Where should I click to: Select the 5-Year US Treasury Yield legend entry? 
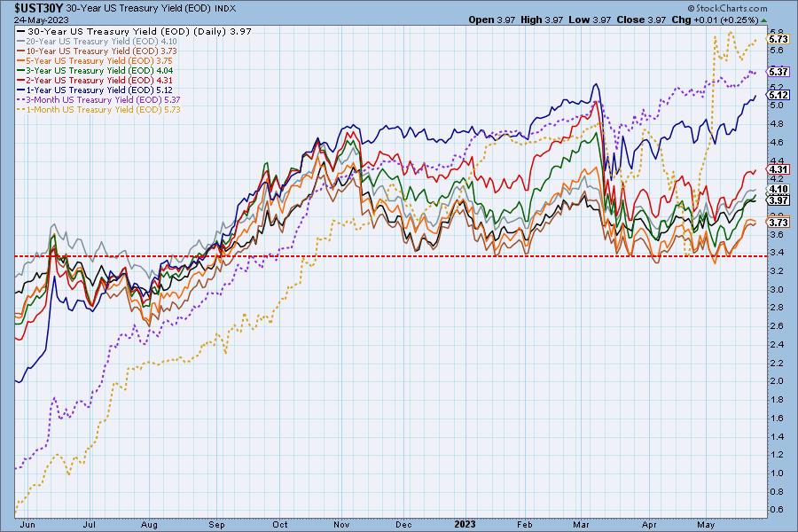click(x=95, y=60)
